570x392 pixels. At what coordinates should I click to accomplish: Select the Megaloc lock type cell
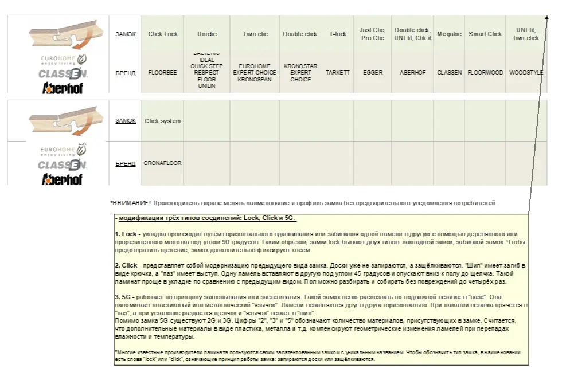pos(449,34)
